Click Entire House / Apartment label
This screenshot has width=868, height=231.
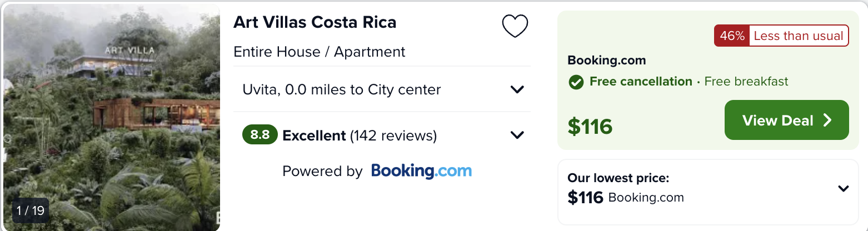click(320, 52)
